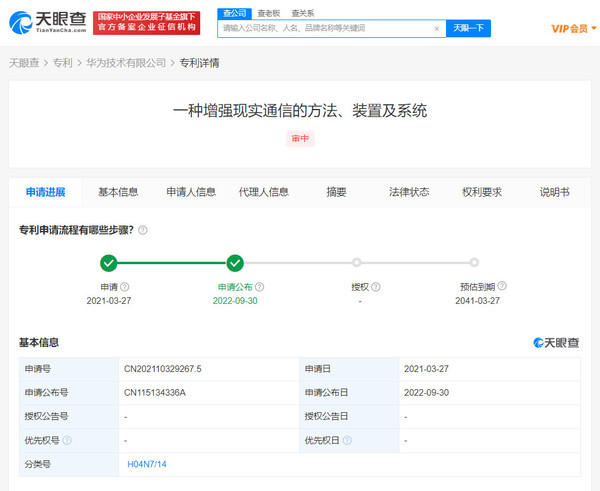Click the Tianyancha logo in the header
The image size is (600, 491).
tap(47, 22)
